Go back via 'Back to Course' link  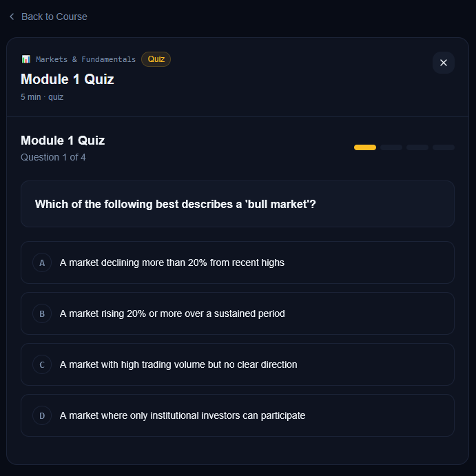(54, 17)
